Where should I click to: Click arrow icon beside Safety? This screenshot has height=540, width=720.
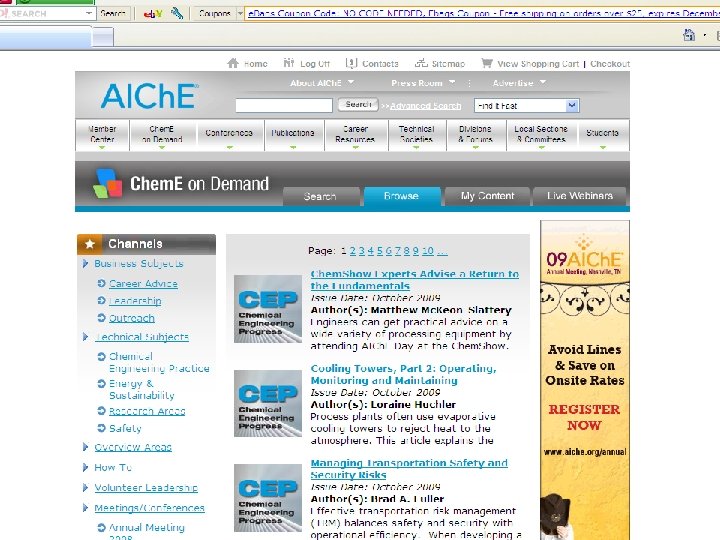(x=101, y=428)
